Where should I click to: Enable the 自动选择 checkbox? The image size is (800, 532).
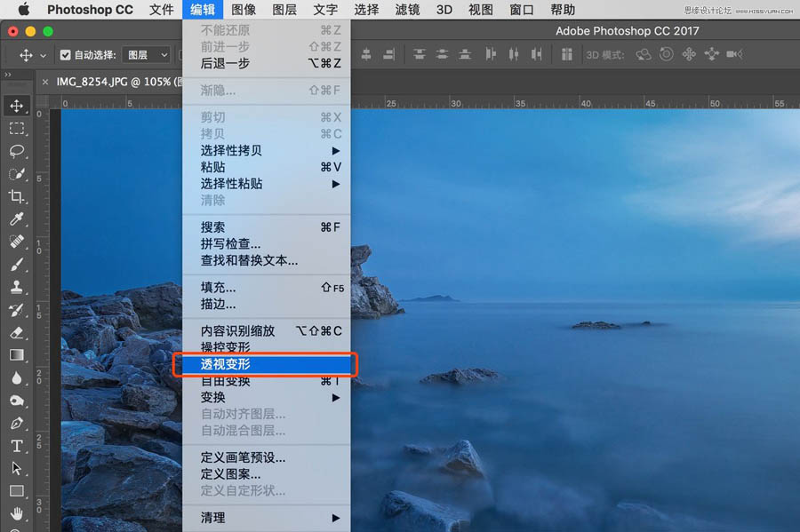pos(65,54)
